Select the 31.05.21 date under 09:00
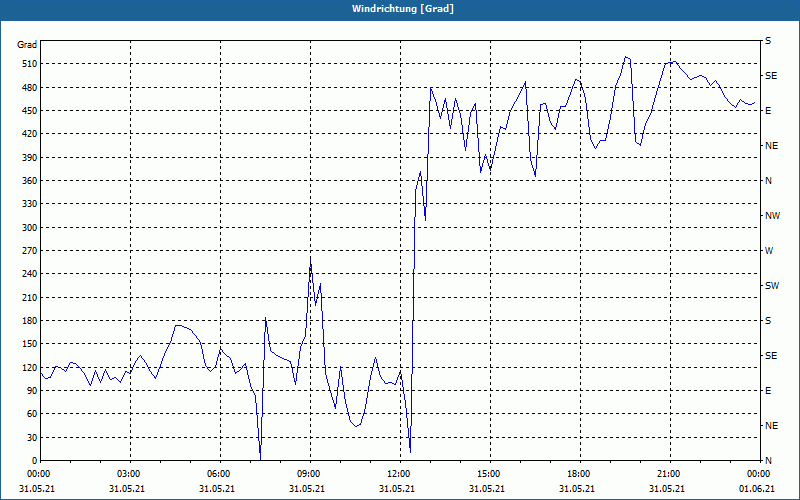Viewport: 800px width, 500px height. click(307, 488)
